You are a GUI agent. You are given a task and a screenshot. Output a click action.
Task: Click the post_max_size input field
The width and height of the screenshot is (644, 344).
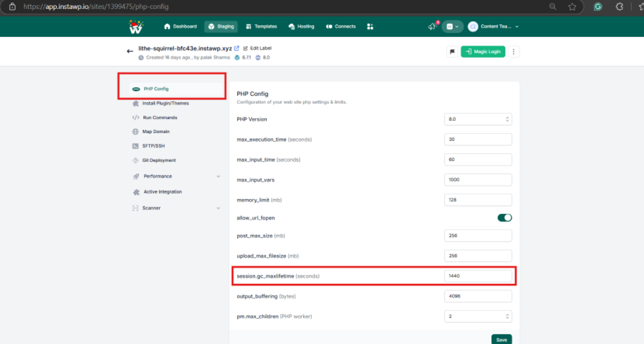pos(478,235)
